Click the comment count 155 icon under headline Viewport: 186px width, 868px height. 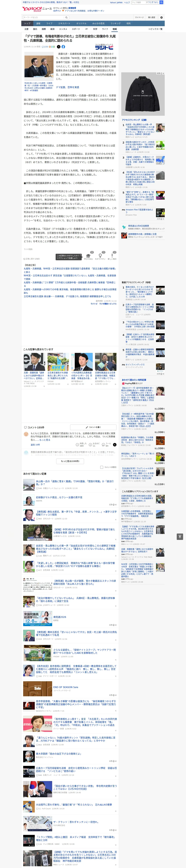(x=45, y=47)
